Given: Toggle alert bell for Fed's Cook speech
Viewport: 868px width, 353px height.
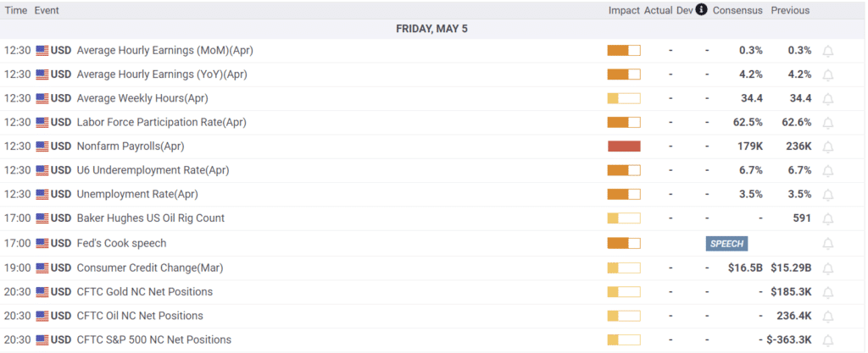Looking at the screenshot, I should 828,244.
